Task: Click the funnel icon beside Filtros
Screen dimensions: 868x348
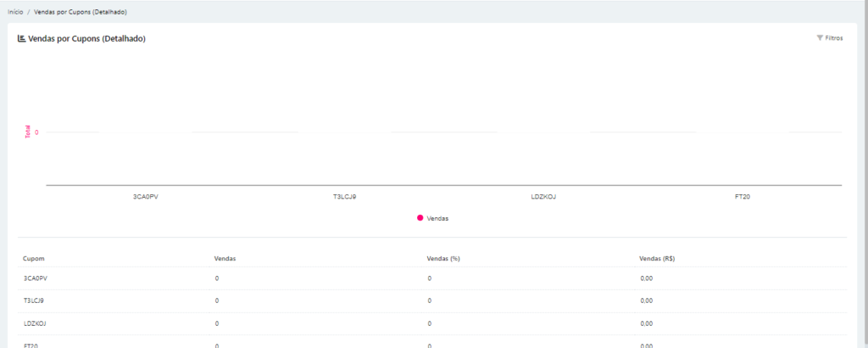Action: coord(820,38)
